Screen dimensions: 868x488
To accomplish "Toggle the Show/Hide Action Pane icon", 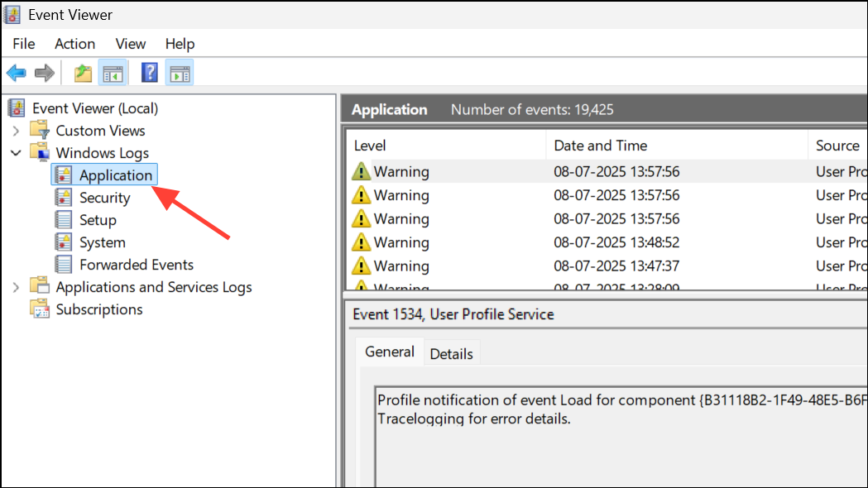I will click(180, 73).
